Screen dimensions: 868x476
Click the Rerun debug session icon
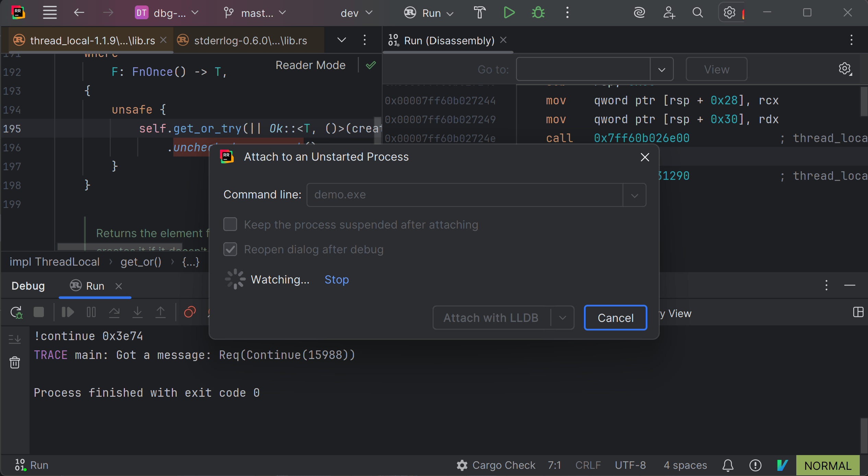point(16,312)
